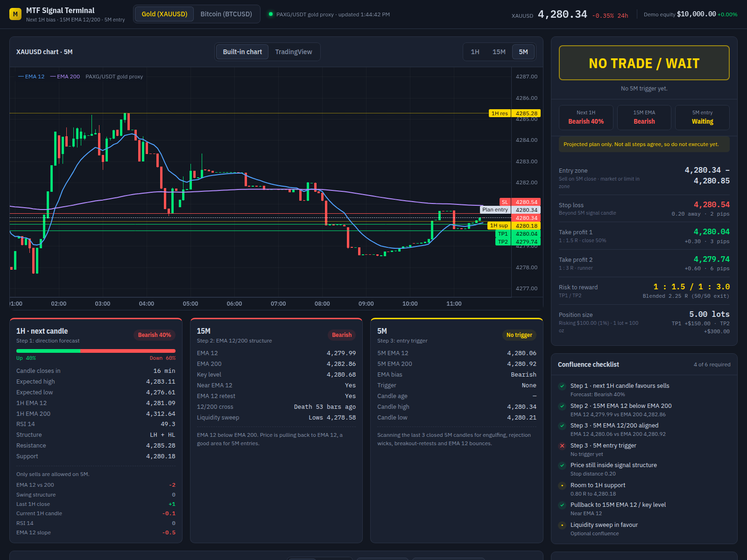
Task: Click the red X for 5M entry trigger
Action: [x=562, y=446]
